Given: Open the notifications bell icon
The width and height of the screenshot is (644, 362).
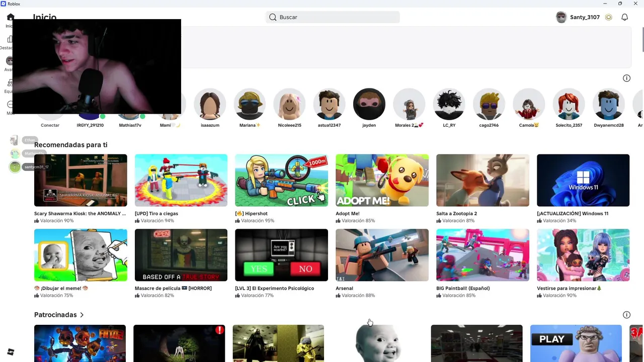Looking at the screenshot, I should click(624, 17).
